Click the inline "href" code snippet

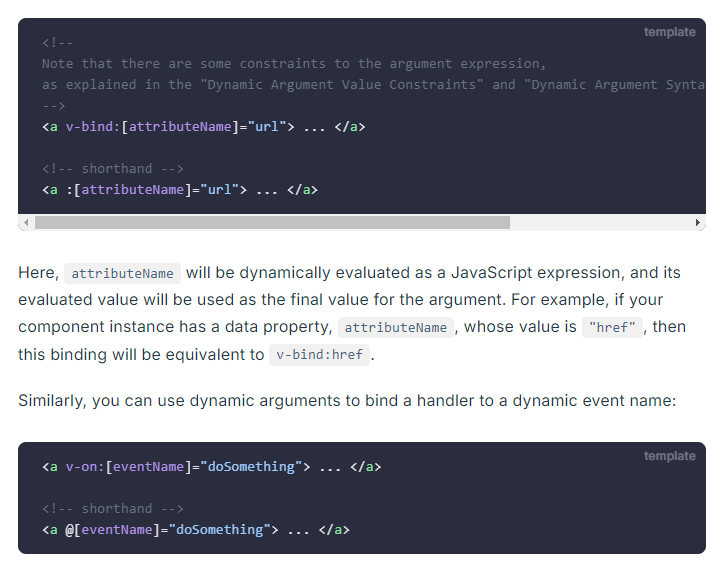click(x=612, y=327)
